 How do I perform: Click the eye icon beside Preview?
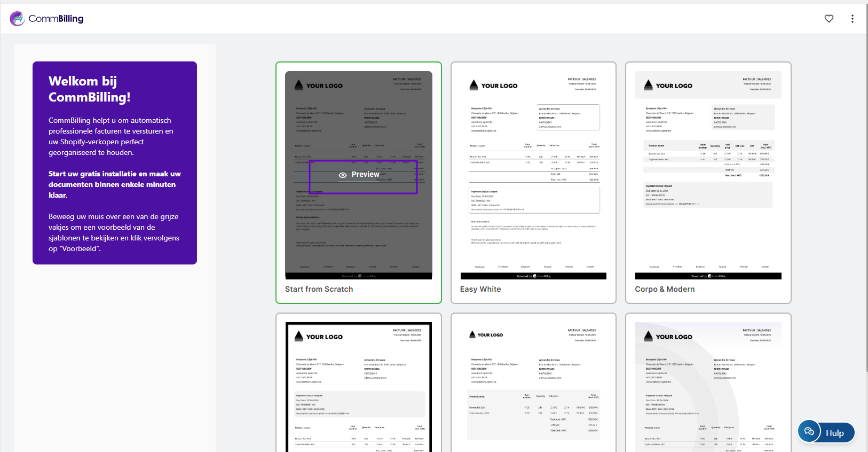point(343,175)
